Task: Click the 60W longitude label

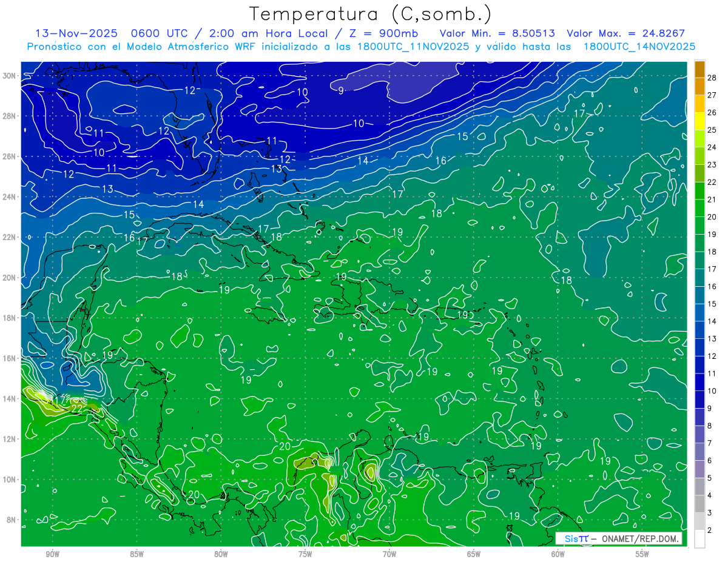Action: click(x=558, y=554)
